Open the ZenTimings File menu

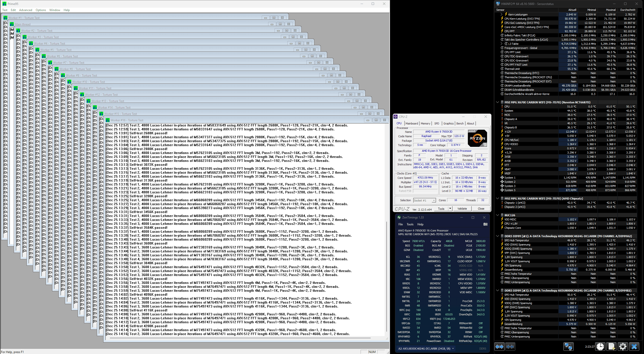[400, 224]
